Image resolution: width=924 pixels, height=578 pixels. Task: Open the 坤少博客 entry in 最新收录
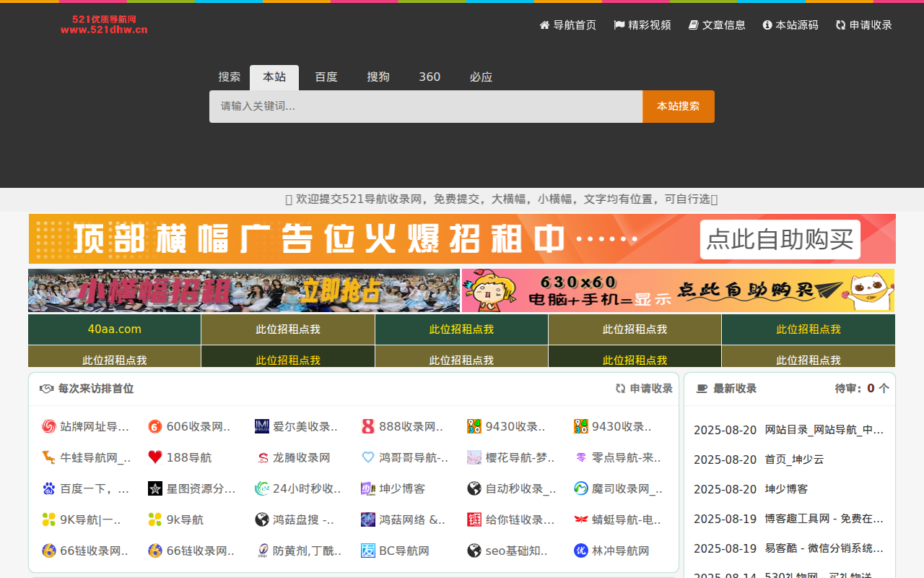pyautogui.click(x=786, y=489)
